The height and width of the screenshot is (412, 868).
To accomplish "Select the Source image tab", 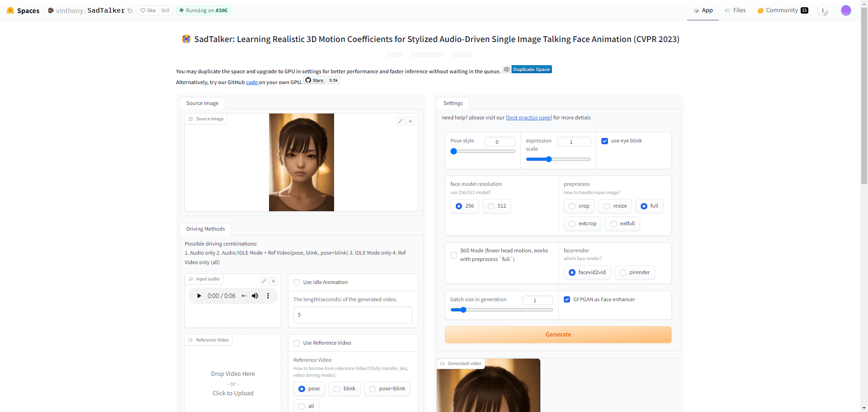I will (x=203, y=103).
